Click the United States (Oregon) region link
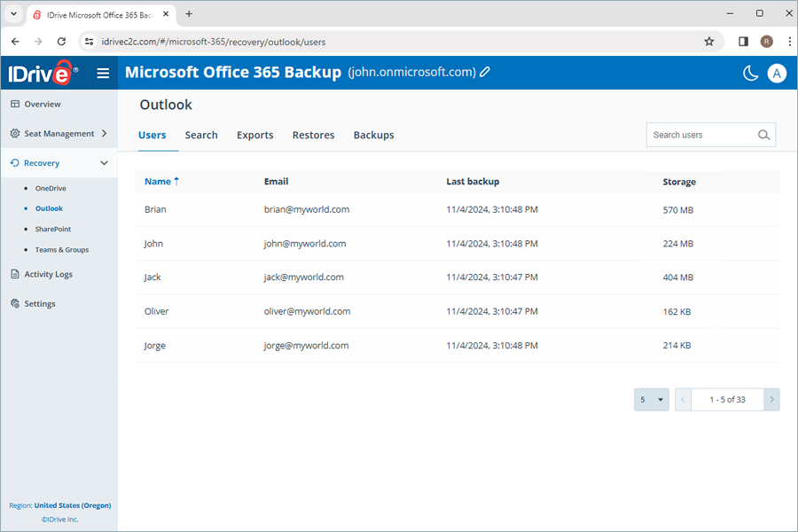 click(x=72, y=505)
